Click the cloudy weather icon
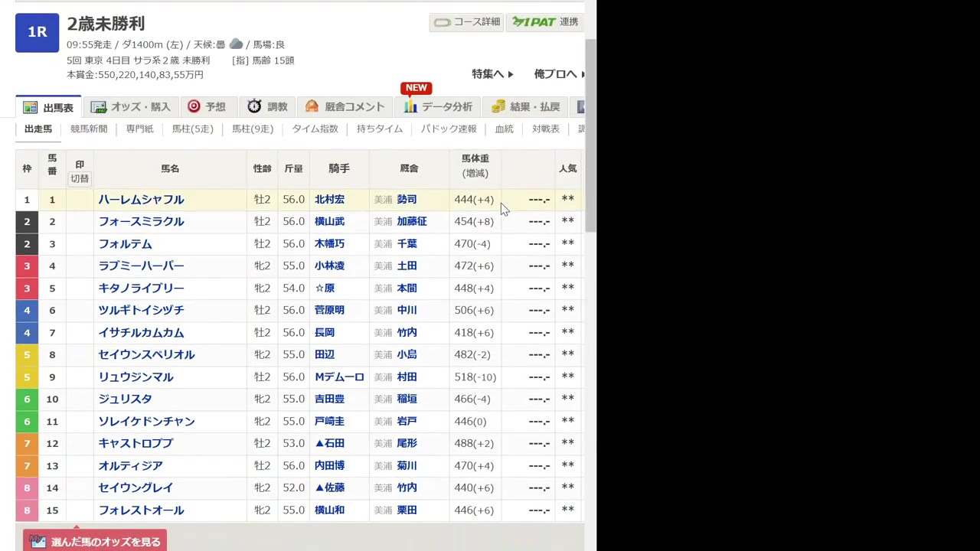980x551 pixels. pos(236,44)
